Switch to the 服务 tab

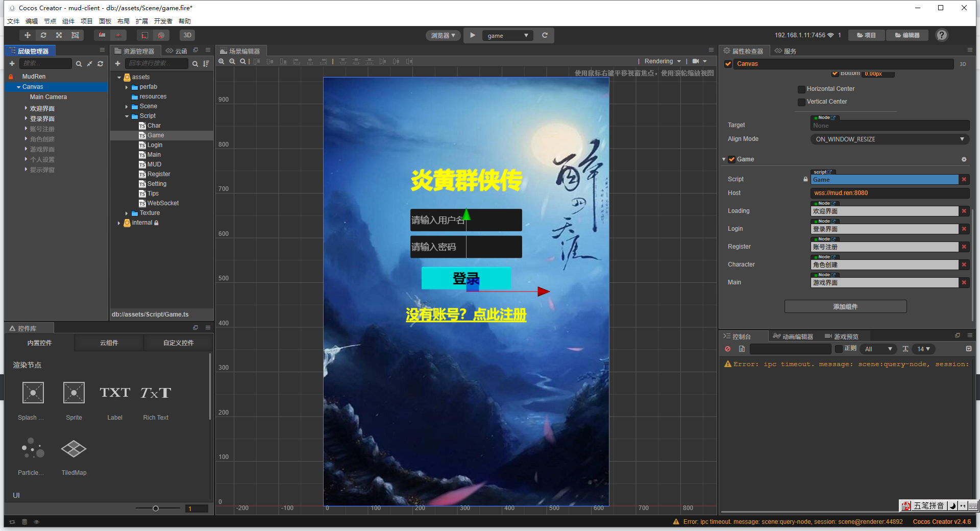point(786,51)
